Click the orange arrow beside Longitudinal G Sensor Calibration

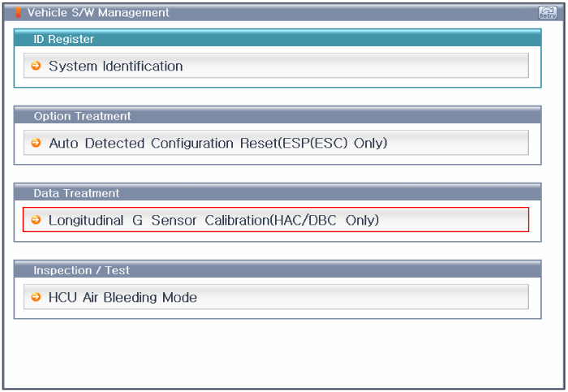(x=36, y=220)
